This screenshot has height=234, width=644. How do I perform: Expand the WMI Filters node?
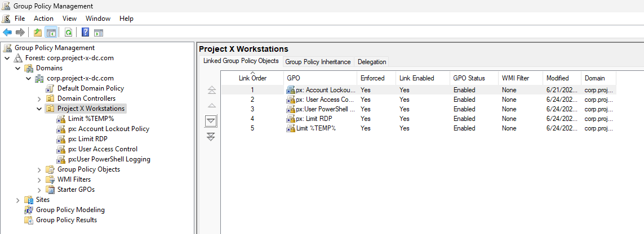tap(39, 179)
